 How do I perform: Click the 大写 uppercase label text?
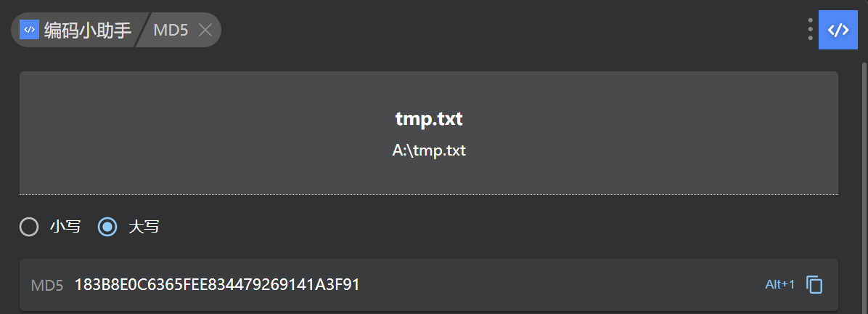point(144,227)
